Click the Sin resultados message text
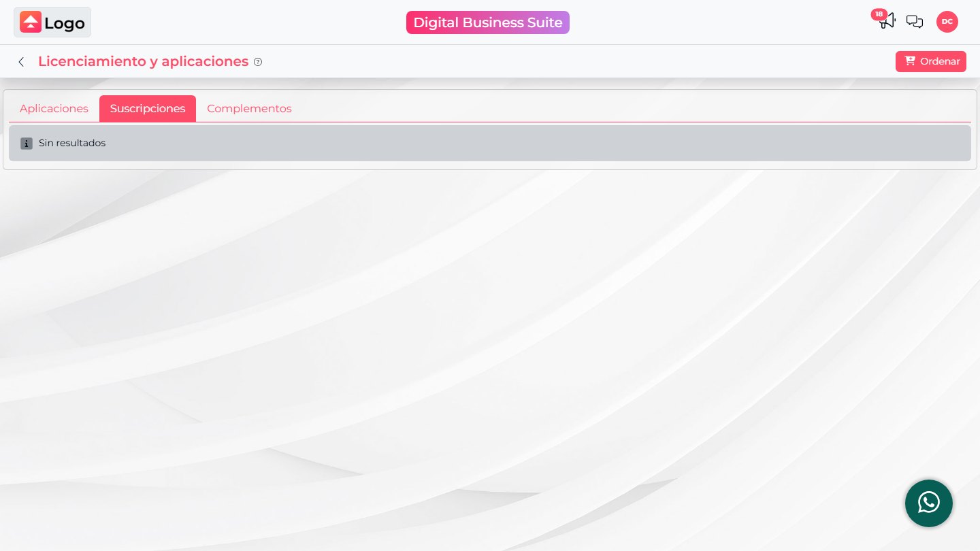 [72, 144]
